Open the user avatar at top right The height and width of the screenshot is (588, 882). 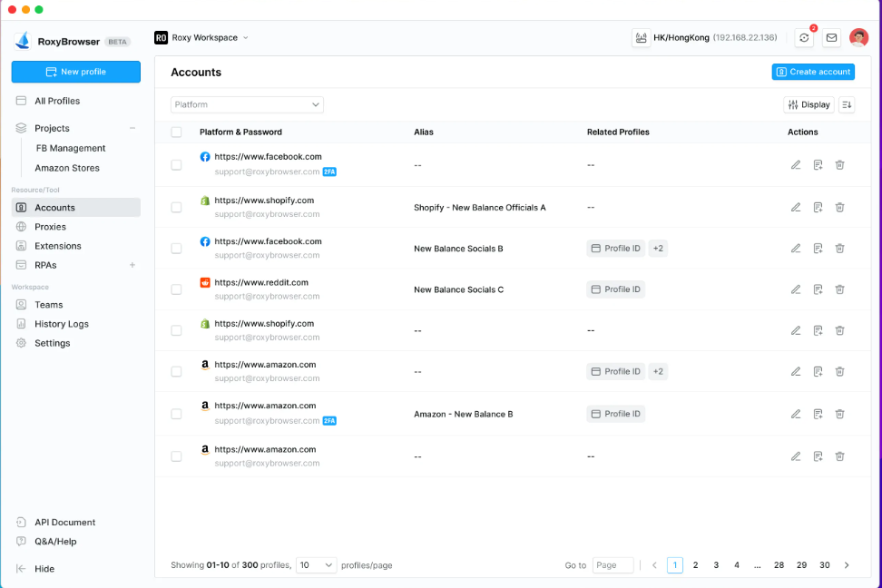pos(858,38)
